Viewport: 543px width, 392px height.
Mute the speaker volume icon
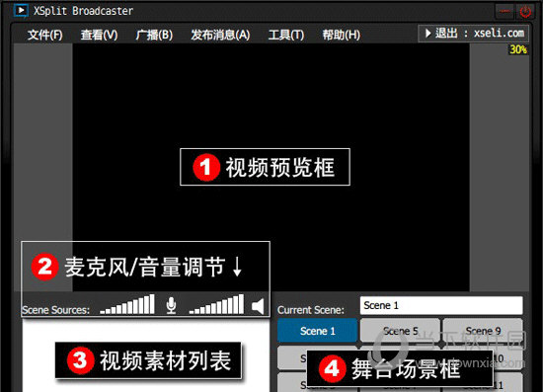pyautogui.click(x=258, y=306)
